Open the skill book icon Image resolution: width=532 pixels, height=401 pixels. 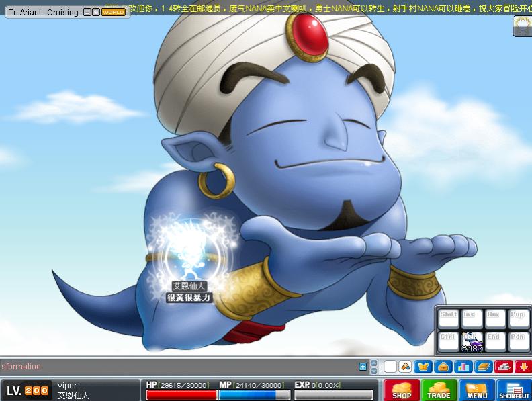pyautogui.click(x=482, y=367)
